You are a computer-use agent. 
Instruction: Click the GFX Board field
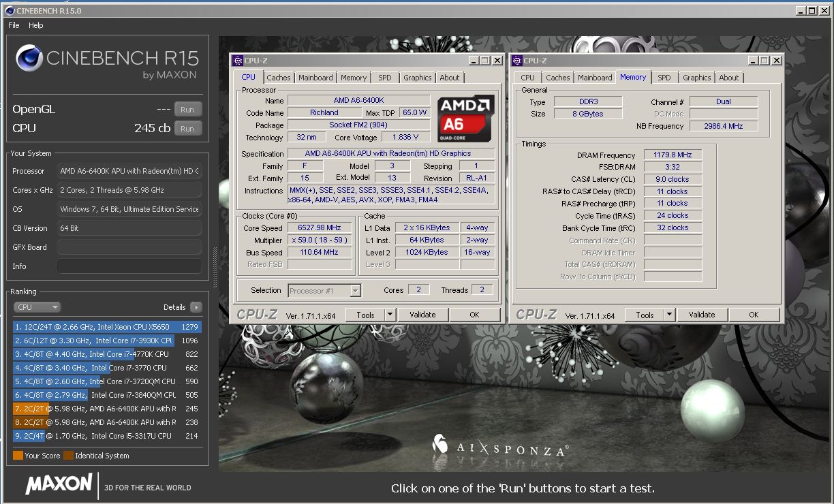(x=129, y=247)
